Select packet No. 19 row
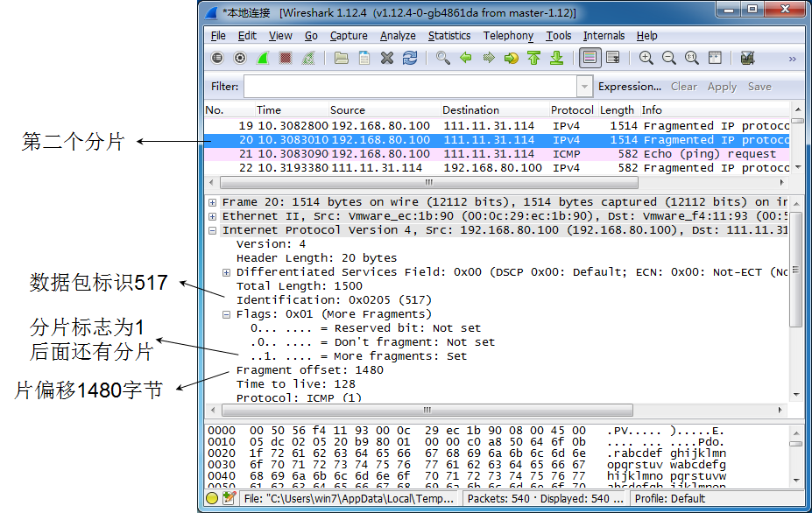The image size is (812, 513). pos(498,126)
